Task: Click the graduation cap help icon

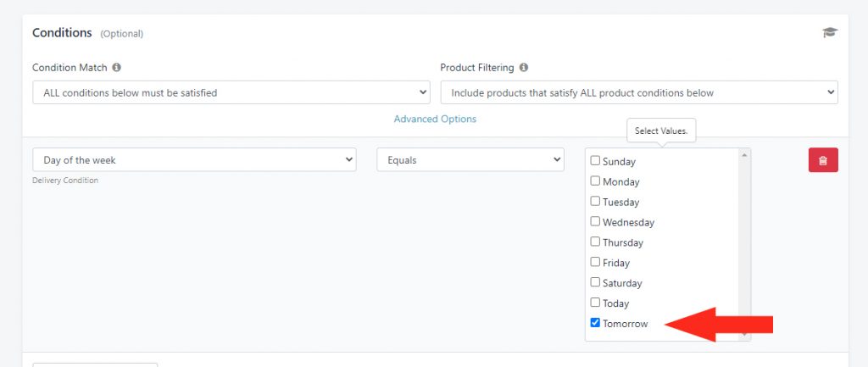Action: coord(830,33)
